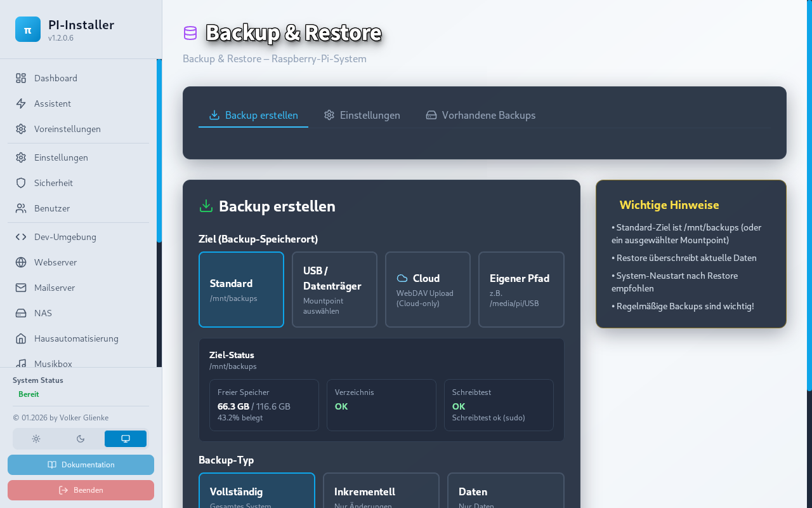Select Standard /mnt/backups target
Image resolution: width=812 pixels, height=508 pixels.
coord(241,290)
